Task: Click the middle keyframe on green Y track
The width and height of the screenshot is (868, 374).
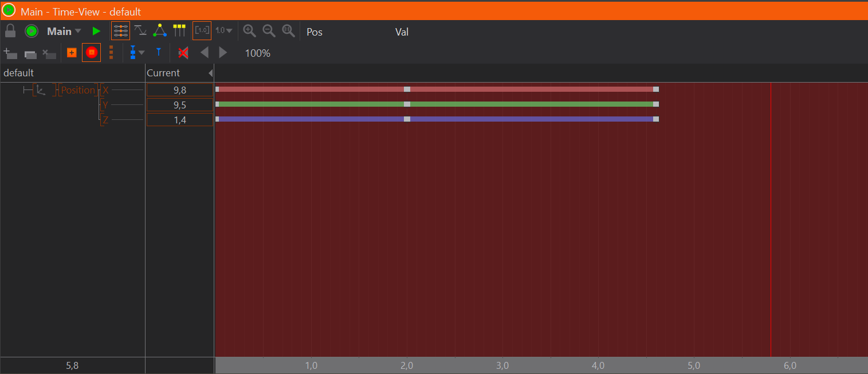Action: (x=407, y=104)
